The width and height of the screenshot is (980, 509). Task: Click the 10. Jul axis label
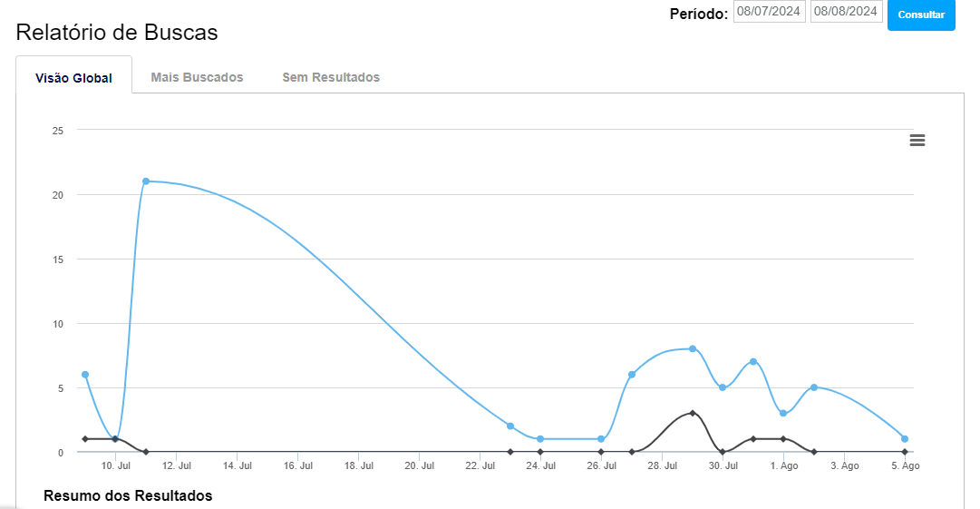(116, 466)
